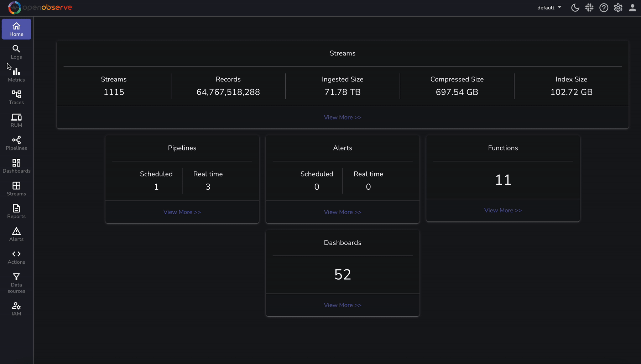Select the Streams icon in the sidebar
This screenshot has height=364, width=641.
pyautogui.click(x=16, y=188)
